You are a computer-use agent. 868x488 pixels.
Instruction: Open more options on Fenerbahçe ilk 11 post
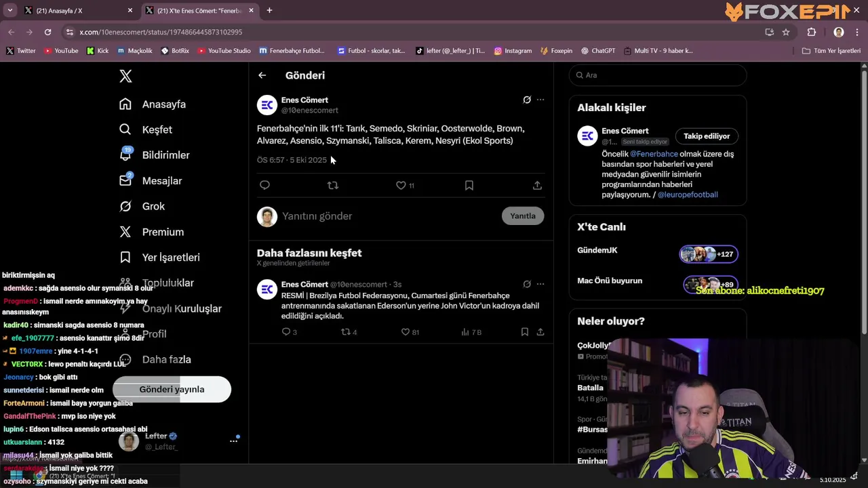(x=540, y=100)
